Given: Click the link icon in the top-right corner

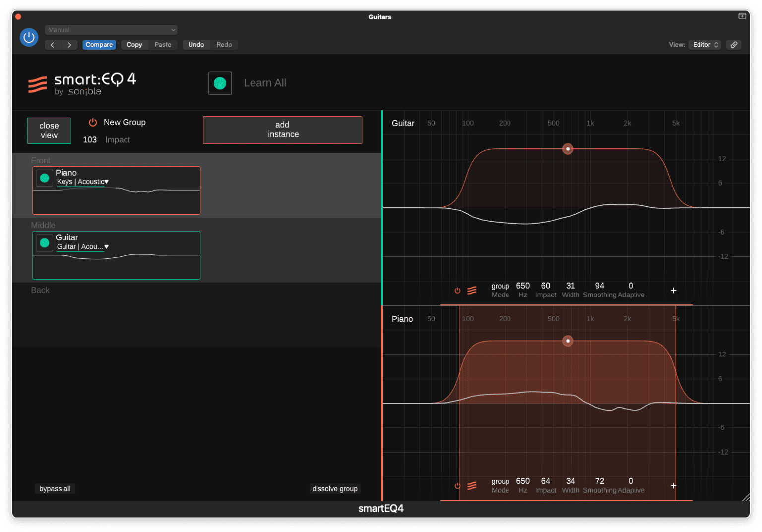Looking at the screenshot, I should click(734, 44).
